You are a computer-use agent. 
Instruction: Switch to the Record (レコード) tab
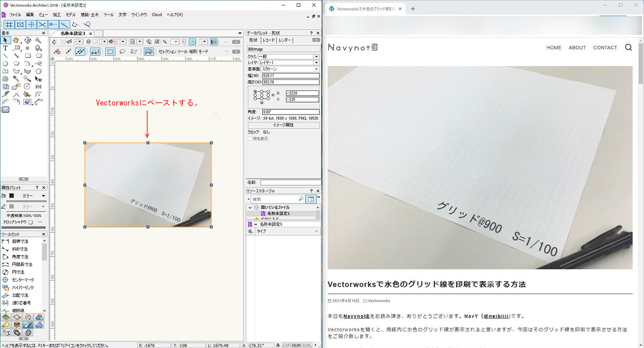269,40
